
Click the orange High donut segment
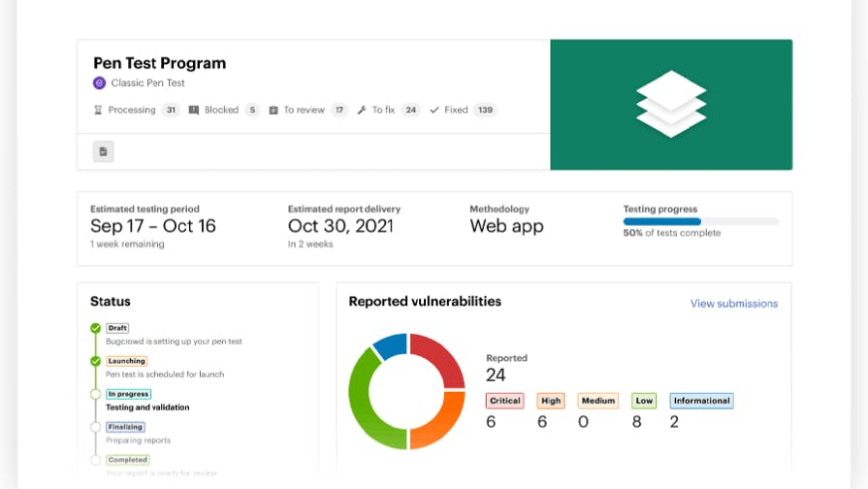[x=443, y=428]
